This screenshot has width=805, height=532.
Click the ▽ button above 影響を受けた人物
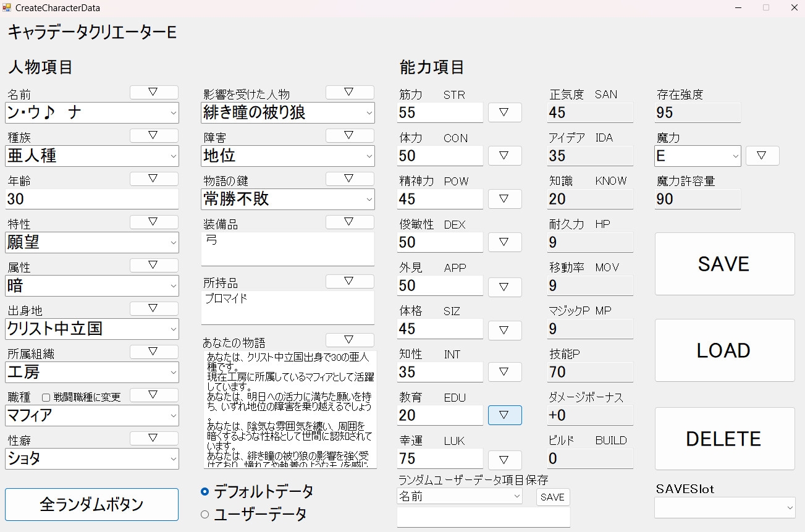pos(349,92)
